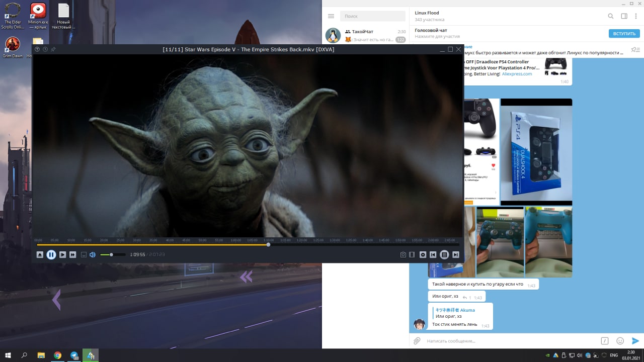Viewport: 644px width, 362px height.
Task: Pause the movie in the media player
Action: click(x=51, y=254)
